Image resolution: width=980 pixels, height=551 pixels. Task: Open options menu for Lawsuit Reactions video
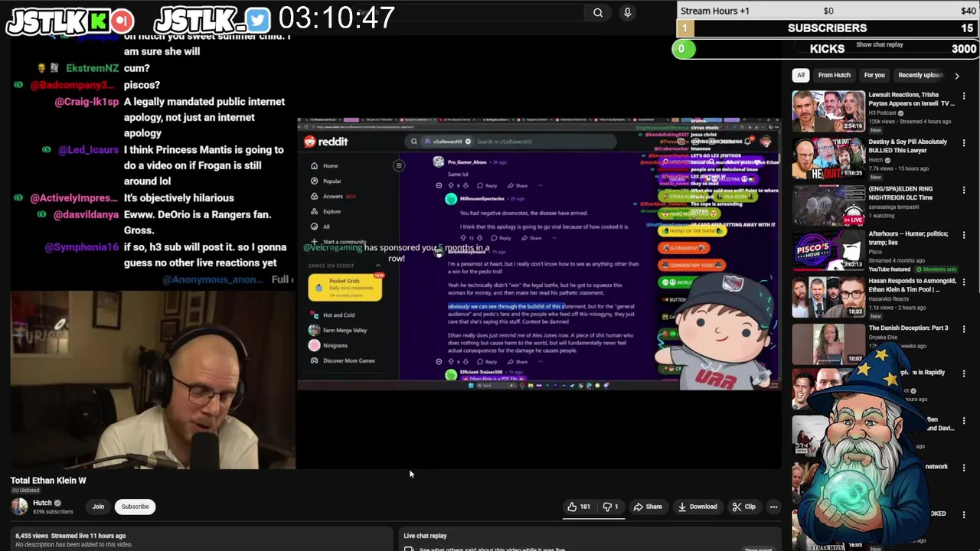coord(964,96)
